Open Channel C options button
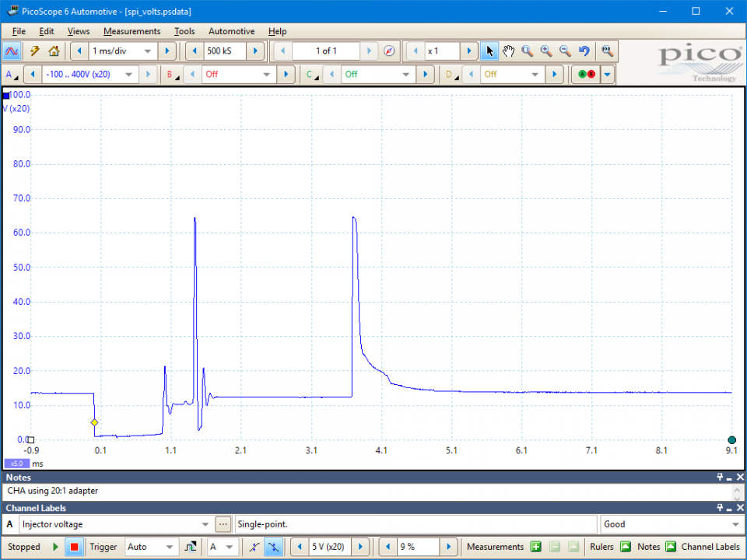This screenshot has width=747, height=560. pos(311,75)
